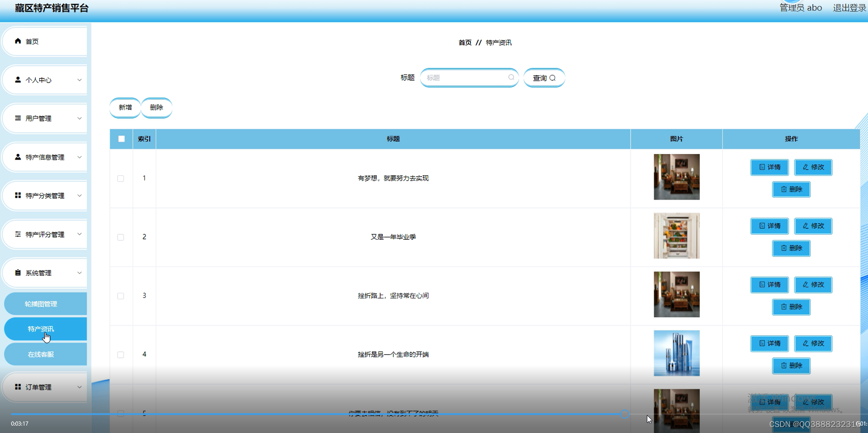Click the 索引 column header
The height and width of the screenshot is (433, 868).
tap(144, 139)
